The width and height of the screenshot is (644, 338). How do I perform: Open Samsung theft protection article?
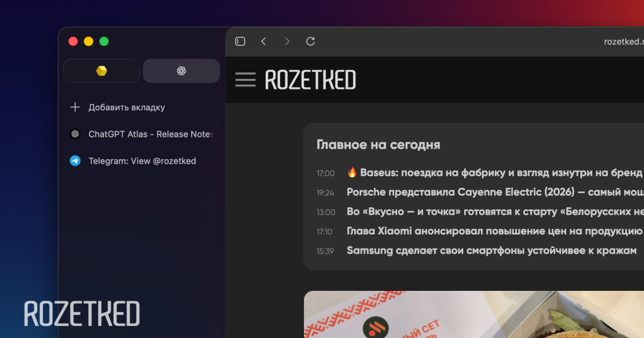point(492,251)
